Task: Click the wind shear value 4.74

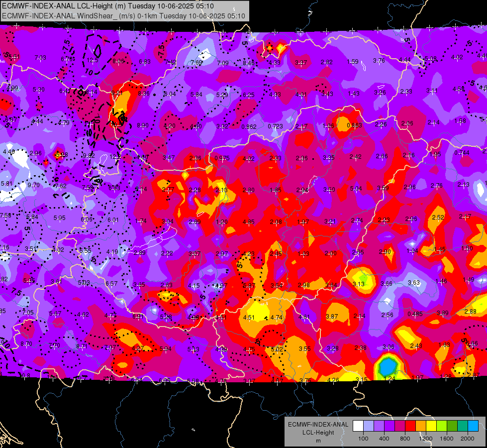Action: 277,318
